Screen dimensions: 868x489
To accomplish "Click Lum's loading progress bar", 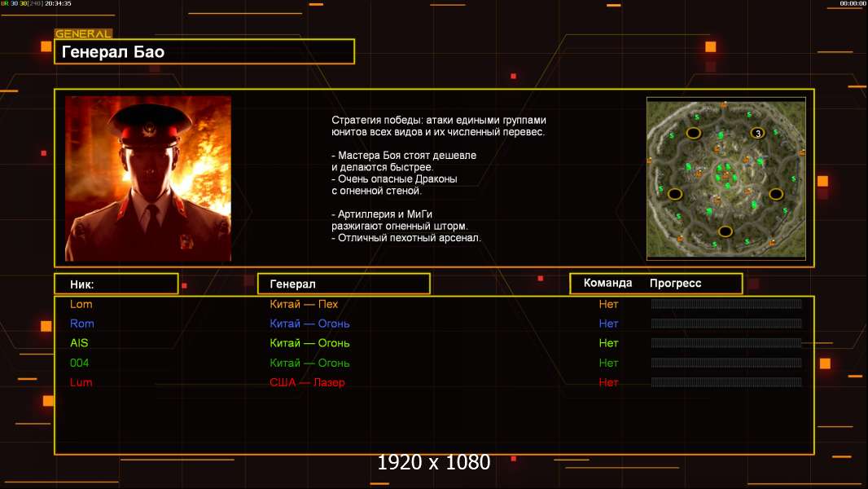I will point(726,382).
